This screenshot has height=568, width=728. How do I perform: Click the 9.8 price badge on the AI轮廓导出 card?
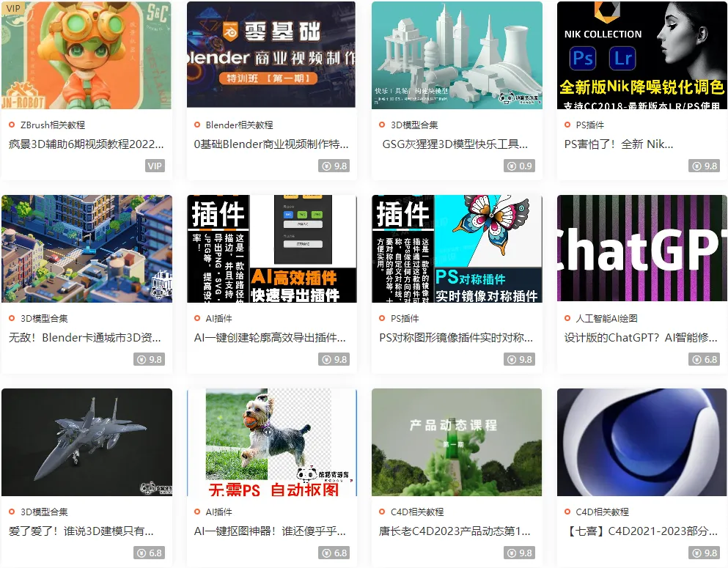pyautogui.click(x=334, y=359)
